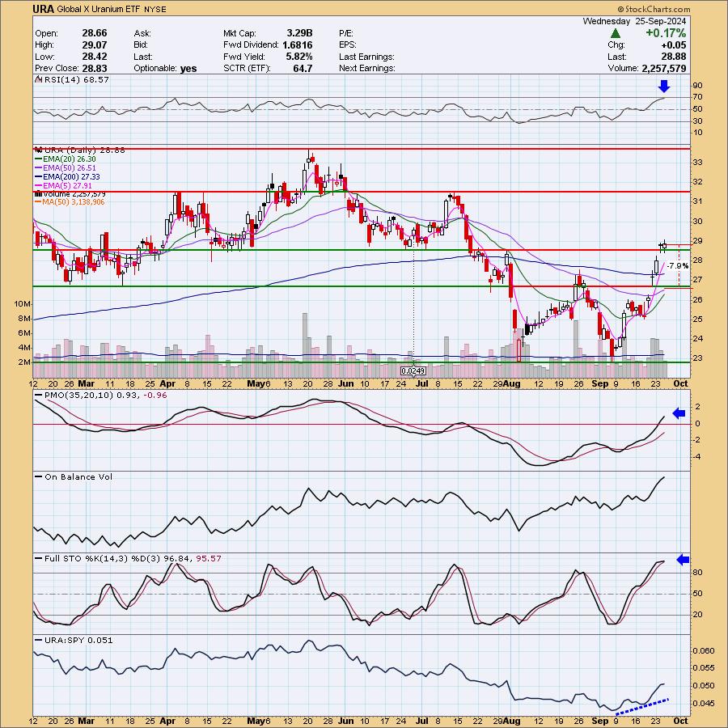Click the Chg value +0.05
728x728 pixels.
[674, 45]
